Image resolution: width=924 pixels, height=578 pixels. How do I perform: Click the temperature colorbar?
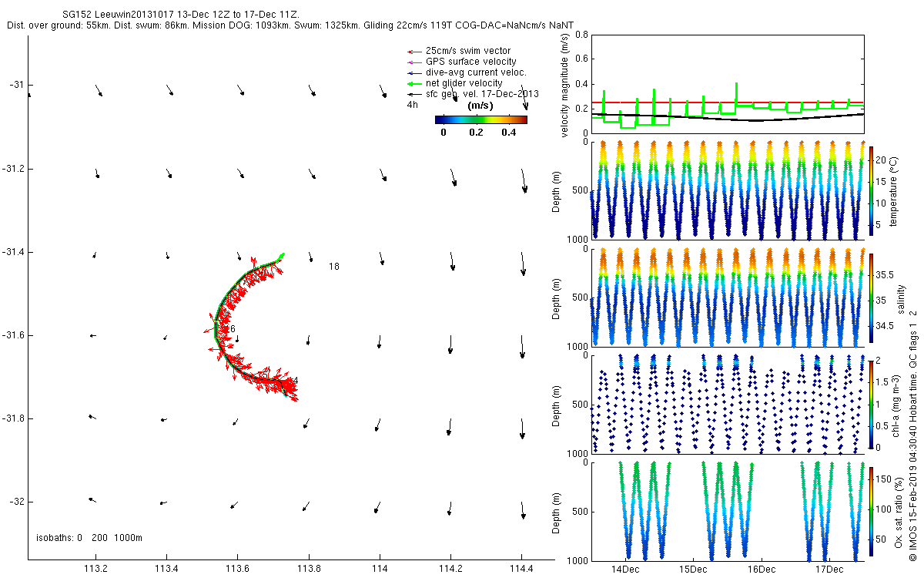[872, 190]
